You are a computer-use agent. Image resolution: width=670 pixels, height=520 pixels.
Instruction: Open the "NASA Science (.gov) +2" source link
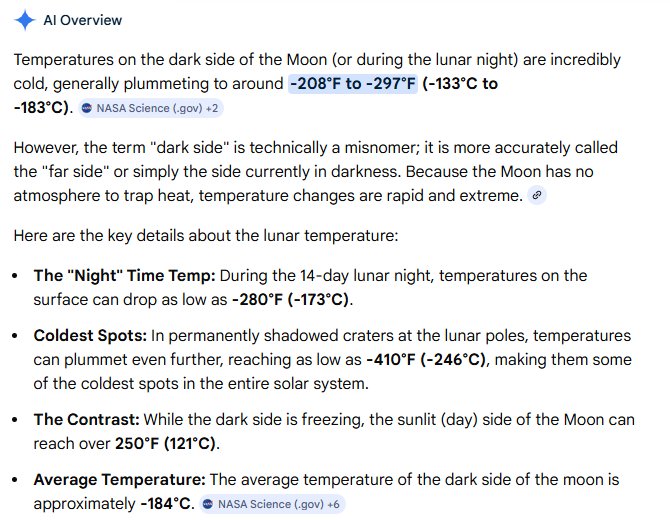coord(152,107)
